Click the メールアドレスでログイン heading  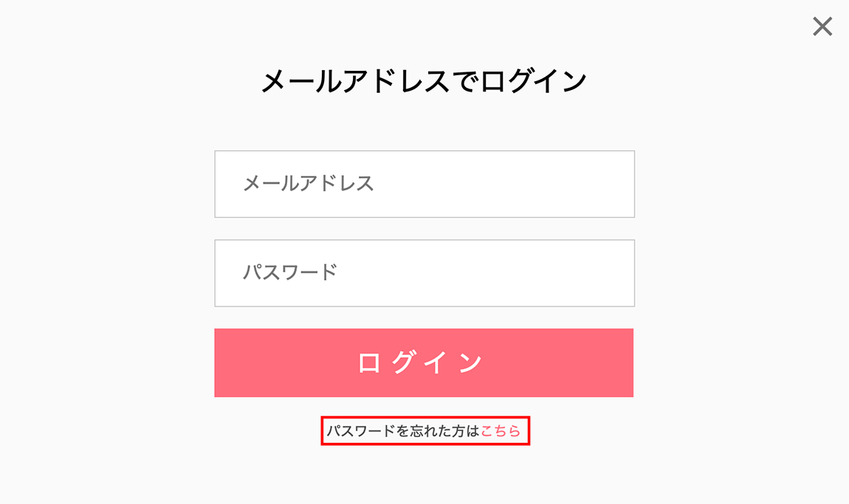424,81
